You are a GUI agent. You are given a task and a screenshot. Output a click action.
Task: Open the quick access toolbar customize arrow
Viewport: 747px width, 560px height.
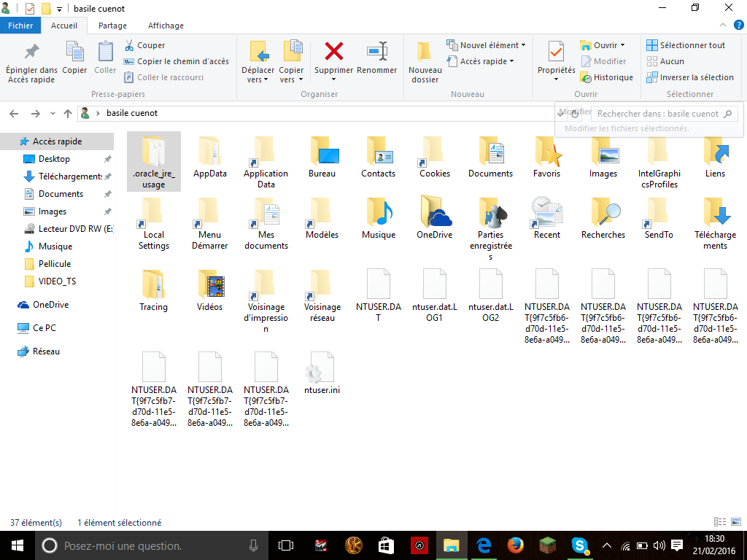(59, 9)
